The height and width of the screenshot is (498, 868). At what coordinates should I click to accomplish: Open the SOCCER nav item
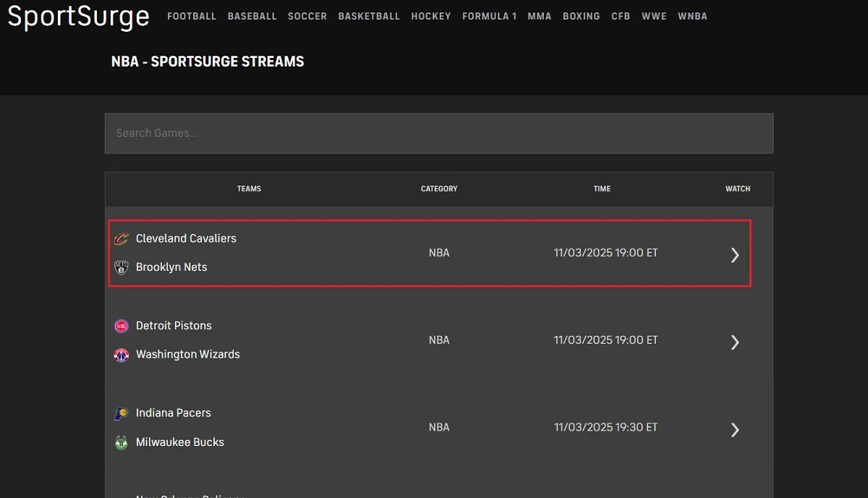(307, 16)
